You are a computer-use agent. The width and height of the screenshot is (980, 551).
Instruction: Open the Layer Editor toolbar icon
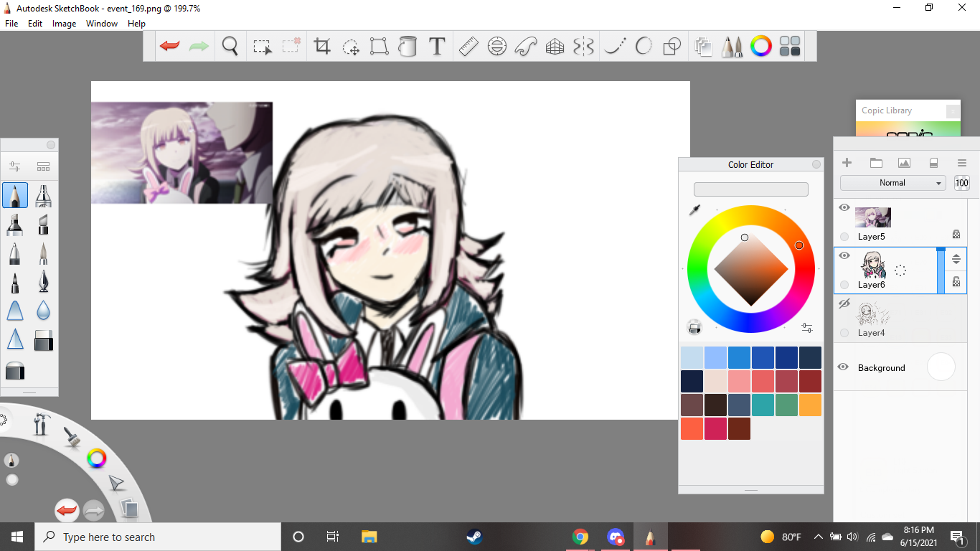704,47
